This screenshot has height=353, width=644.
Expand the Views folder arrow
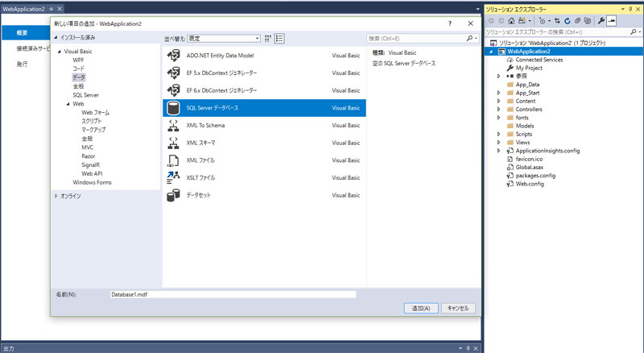coord(498,143)
